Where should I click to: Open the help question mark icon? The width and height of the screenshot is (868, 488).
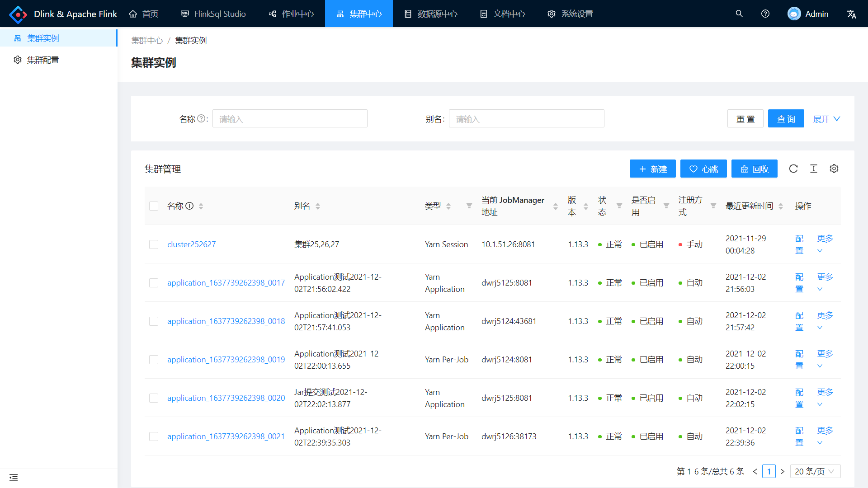(x=765, y=14)
